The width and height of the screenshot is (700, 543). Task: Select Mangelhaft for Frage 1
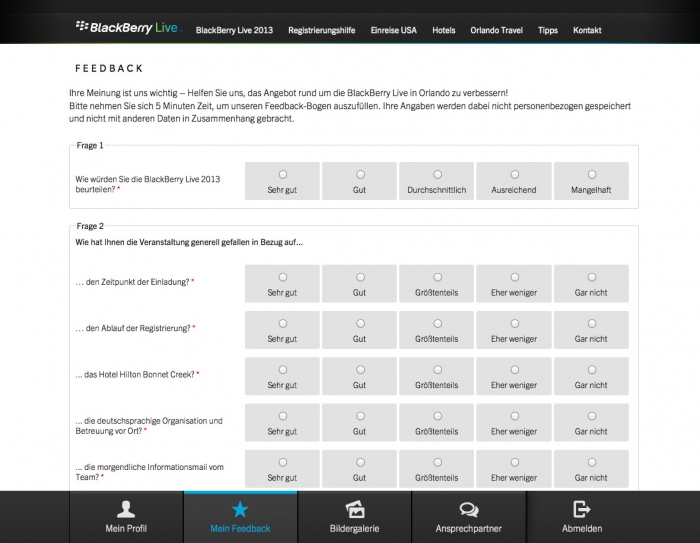tap(592, 175)
